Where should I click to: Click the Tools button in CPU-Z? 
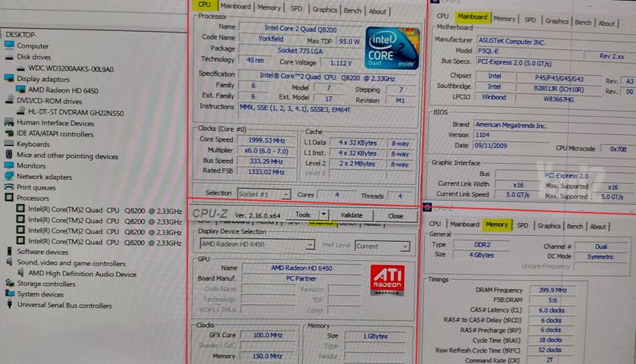[303, 215]
